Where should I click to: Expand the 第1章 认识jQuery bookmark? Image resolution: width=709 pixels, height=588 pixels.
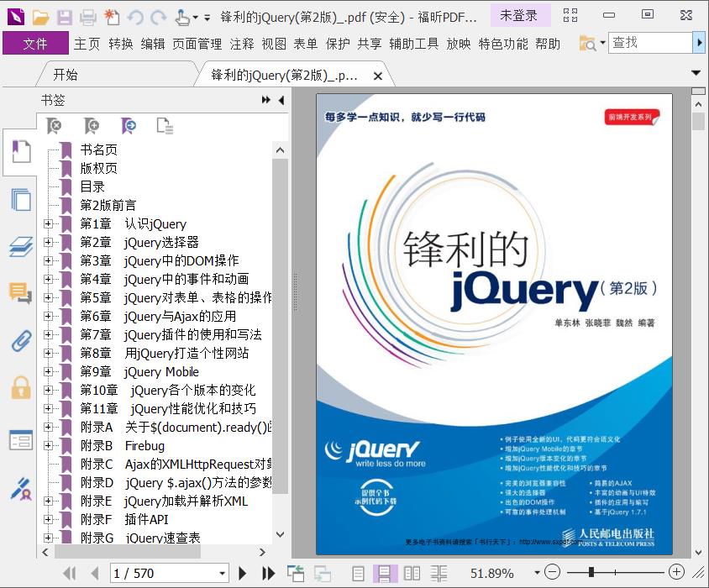(48, 223)
